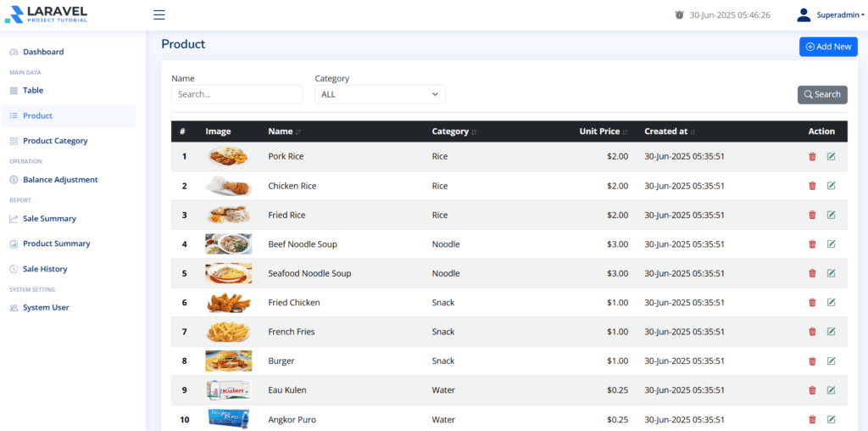This screenshot has height=431, width=868.
Task: Expand the Category filter dropdown
Action: pyautogui.click(x=380, y=94)
